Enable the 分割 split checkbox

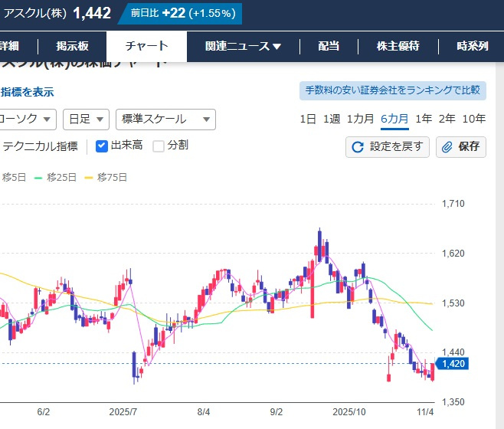point(159,146)
